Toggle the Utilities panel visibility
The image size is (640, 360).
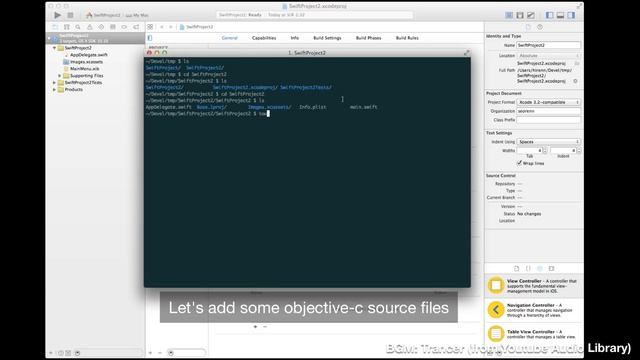tap(571, 15)
